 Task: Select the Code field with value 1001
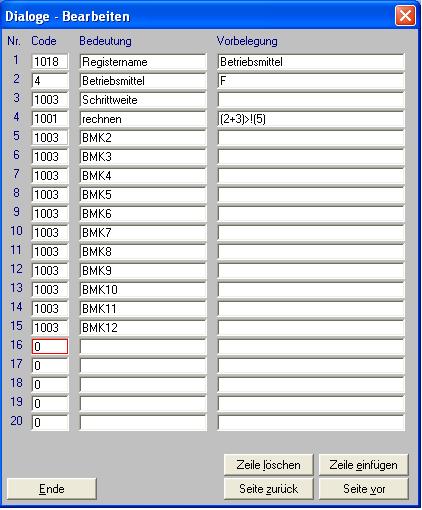click(x=50, y=119)
